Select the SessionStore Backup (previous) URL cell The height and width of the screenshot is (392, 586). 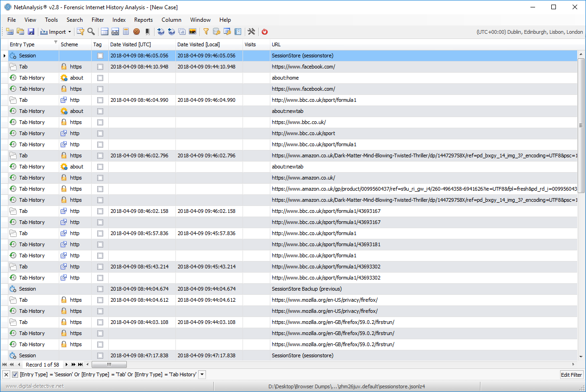pyautogui.click(x=424, y=289)
